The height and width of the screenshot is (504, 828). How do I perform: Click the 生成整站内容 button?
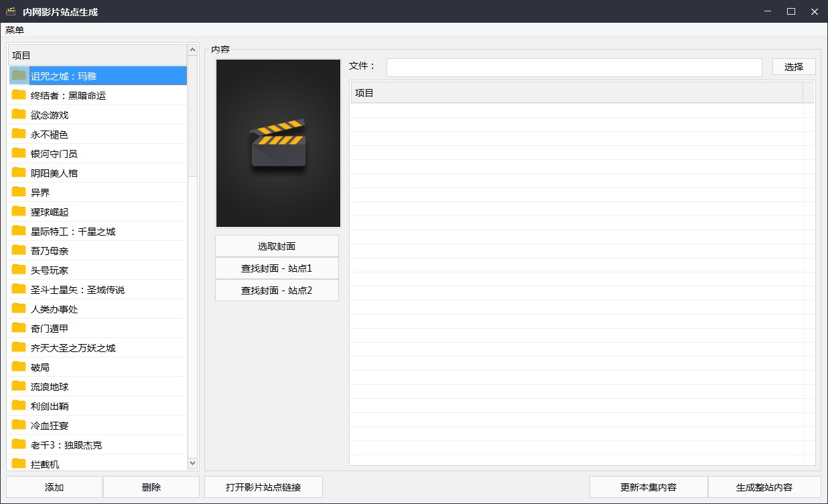(764, 487)
